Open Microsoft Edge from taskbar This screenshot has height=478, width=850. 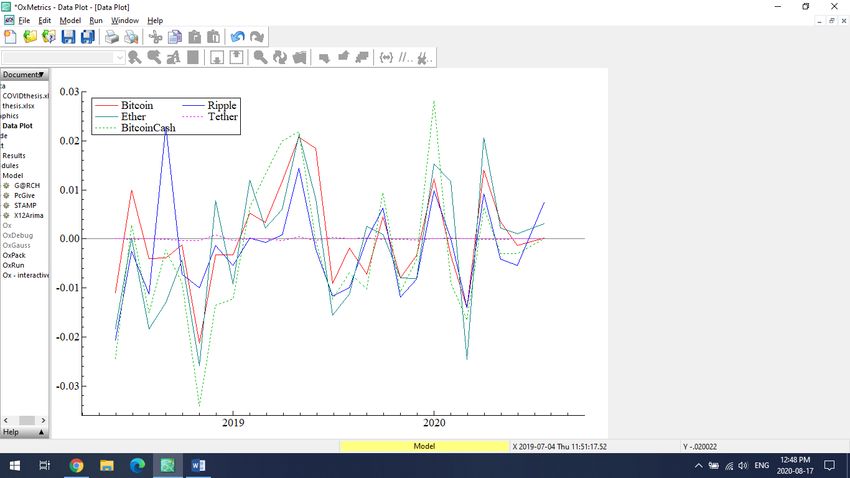[x=137, y=466]
